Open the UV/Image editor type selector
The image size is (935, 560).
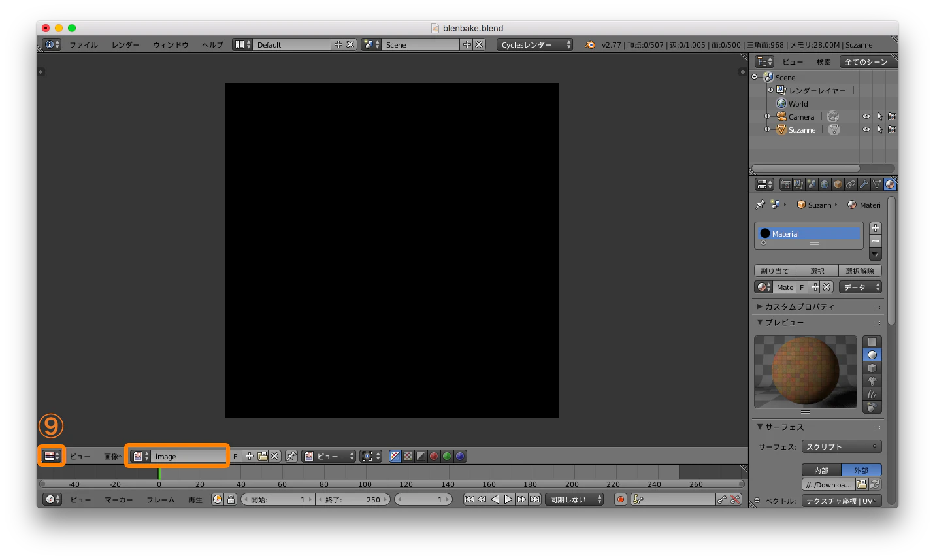[x=52, y=456]
